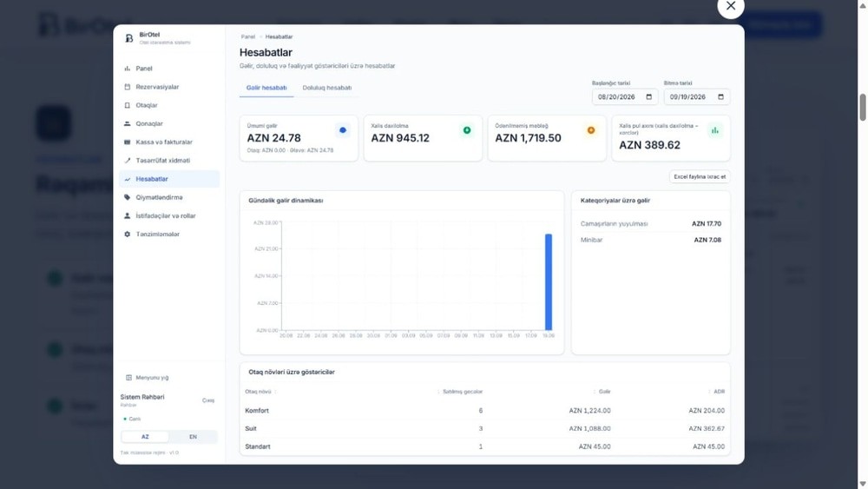Sort table by Gəlir column
The image size is (868, 489).
(x=602, y=392)
